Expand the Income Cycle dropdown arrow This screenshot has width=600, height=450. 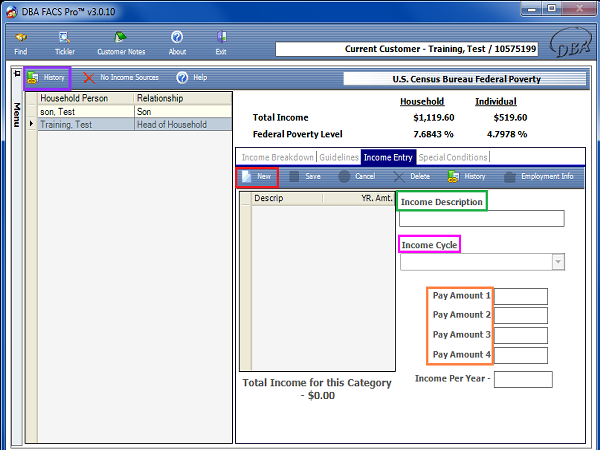coord(558,262)
